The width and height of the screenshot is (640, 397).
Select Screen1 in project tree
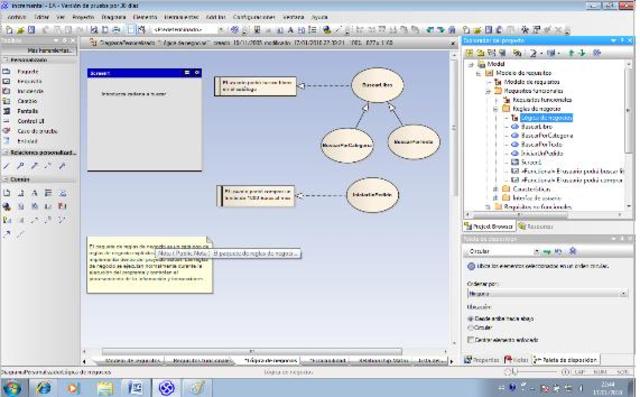pyautogui.click(x=531, y=162)
